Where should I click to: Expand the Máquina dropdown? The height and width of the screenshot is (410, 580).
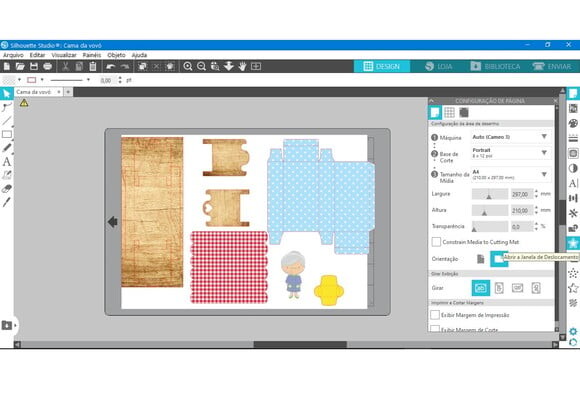511,137
